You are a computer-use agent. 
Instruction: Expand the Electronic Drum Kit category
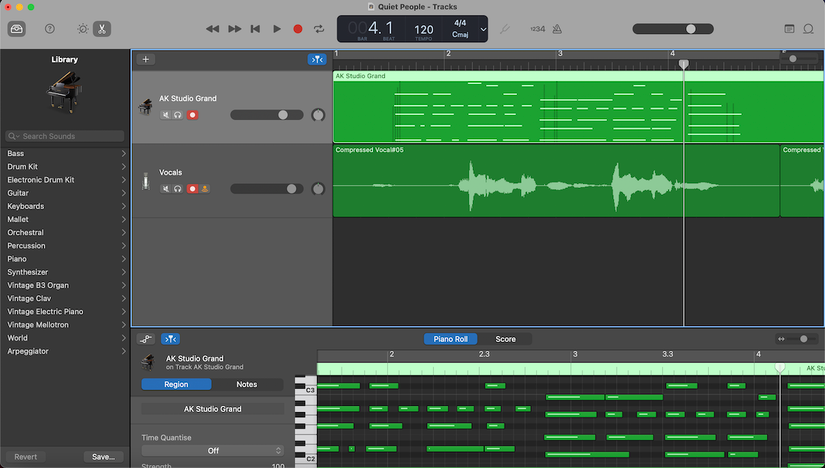(124, 180)
